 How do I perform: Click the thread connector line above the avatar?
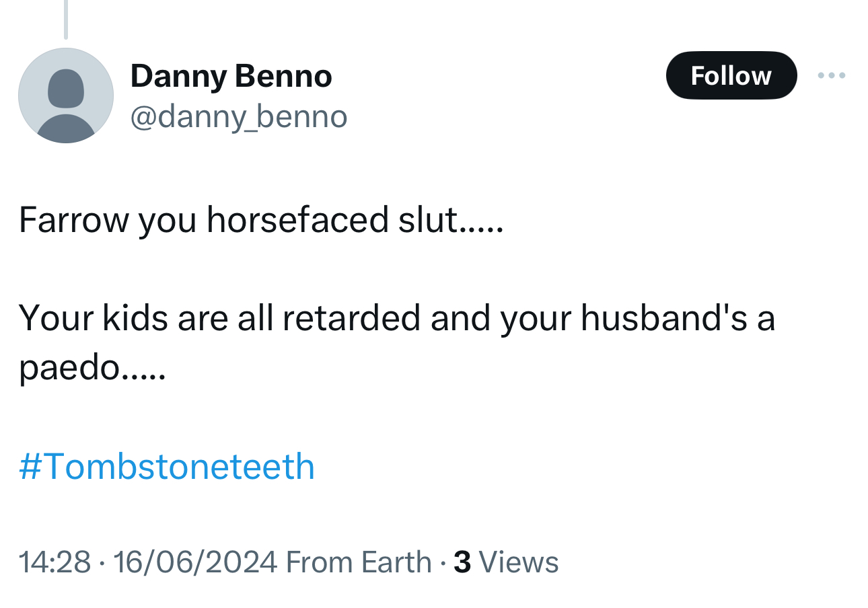click(x=66, y=19)
